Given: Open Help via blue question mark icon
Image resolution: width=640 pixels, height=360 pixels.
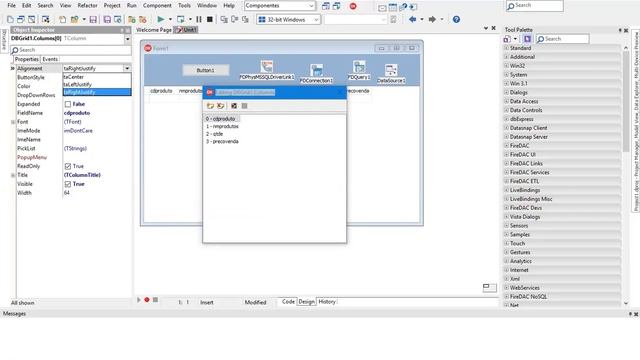Looking at the screenshot, I should pyautogui.click(x=456, y=19).
